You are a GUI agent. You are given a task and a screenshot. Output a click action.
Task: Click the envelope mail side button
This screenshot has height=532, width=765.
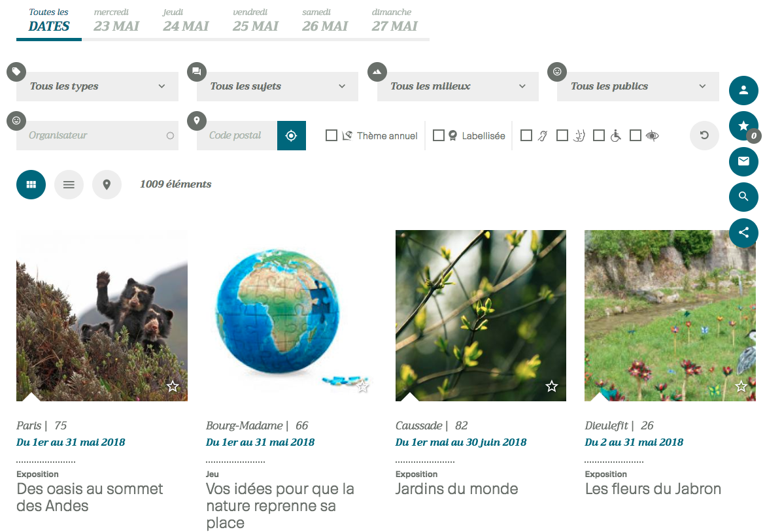[x=743, y=161]
